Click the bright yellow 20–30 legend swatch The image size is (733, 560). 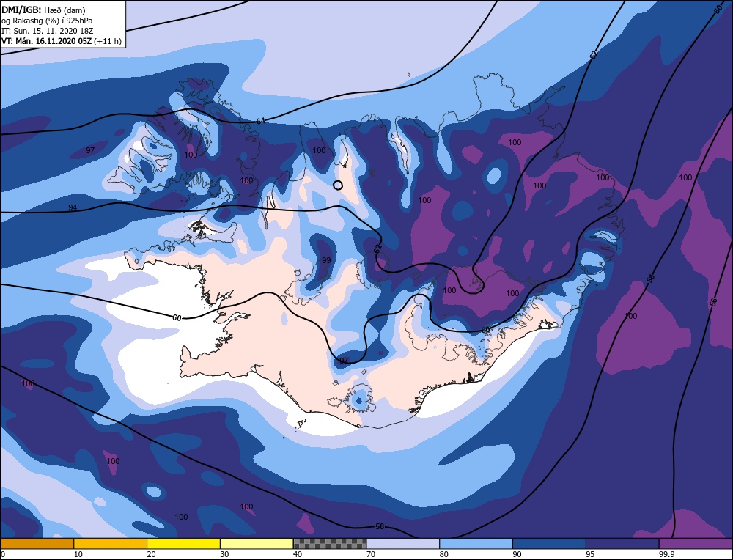(183, 543)
